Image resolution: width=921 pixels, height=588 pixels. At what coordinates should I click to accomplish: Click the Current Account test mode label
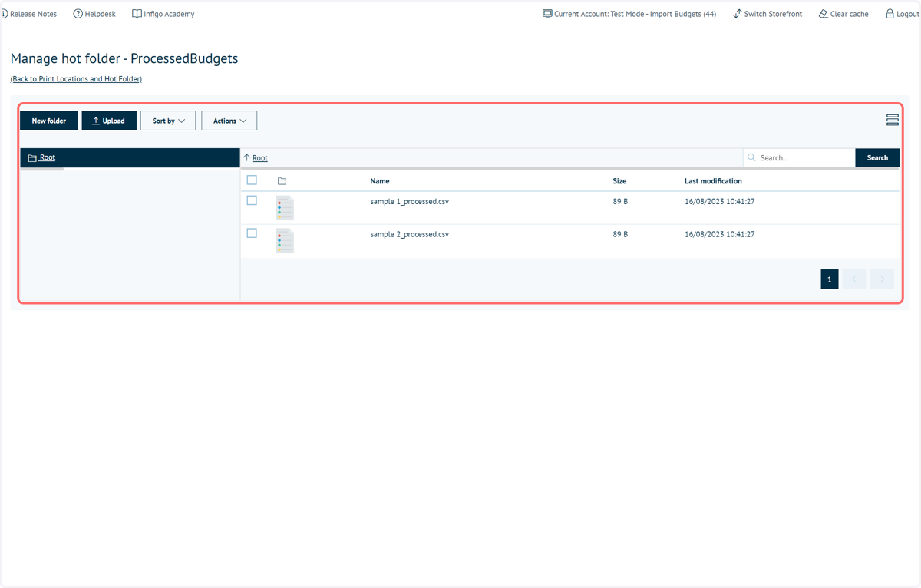tap(629, 14)
